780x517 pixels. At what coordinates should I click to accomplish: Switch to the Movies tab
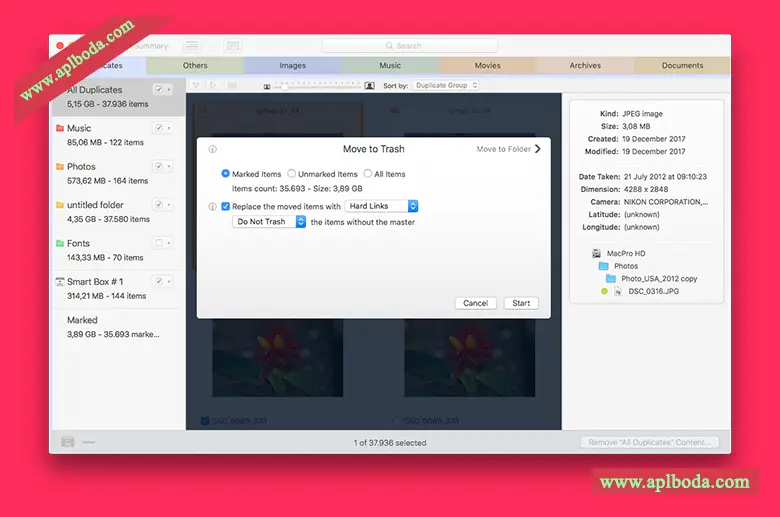pyautogui.click(x=487, y=66)
